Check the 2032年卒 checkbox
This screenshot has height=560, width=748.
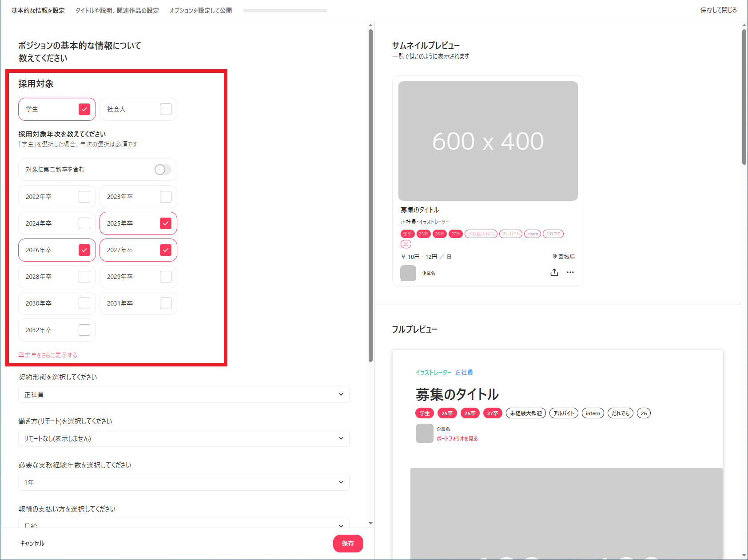click(84, 330)
